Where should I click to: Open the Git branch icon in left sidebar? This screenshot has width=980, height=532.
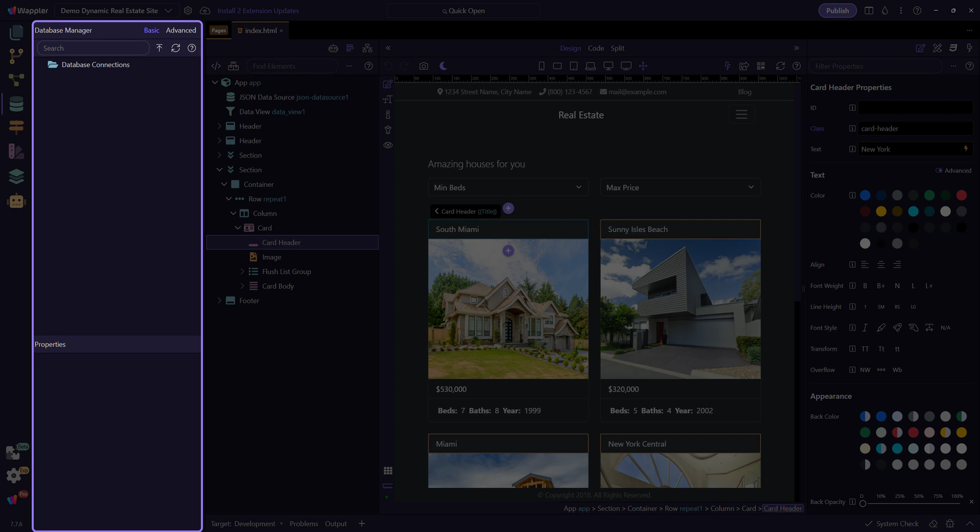click(x=16, y=56)
